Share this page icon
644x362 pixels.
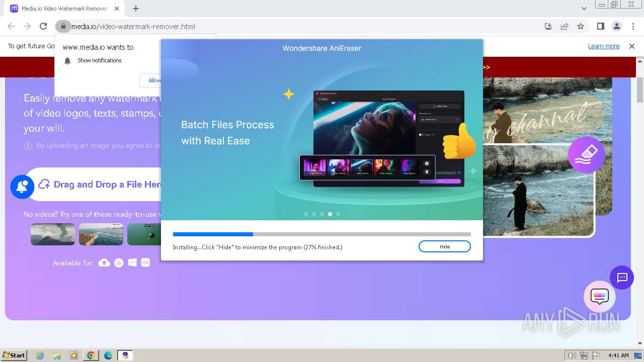pos(565,26)
